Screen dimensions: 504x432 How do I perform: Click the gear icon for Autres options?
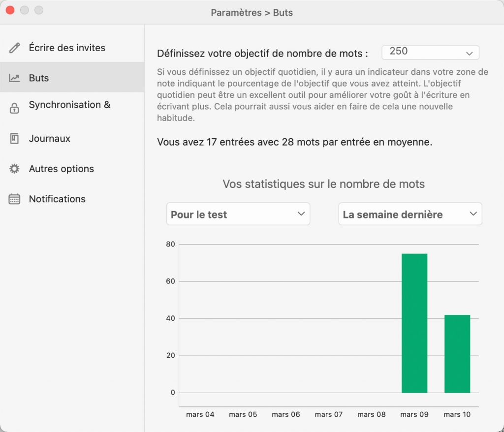click(14, 169)
